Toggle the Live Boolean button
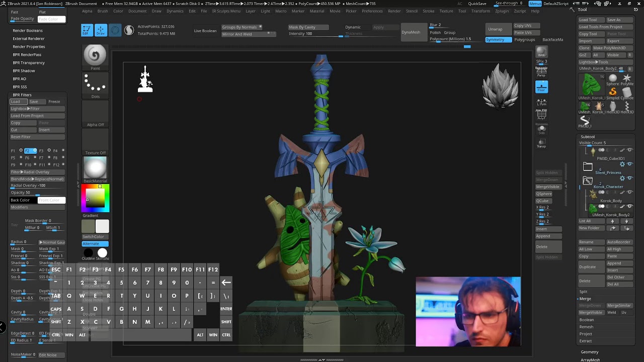This screenshot has width=644, height=362. (x=205, y=31)
